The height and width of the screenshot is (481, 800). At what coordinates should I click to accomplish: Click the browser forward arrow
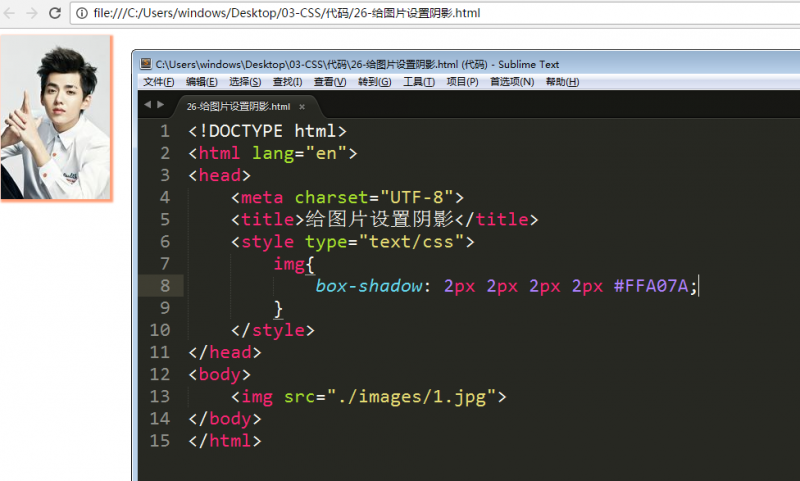(32, 14)
